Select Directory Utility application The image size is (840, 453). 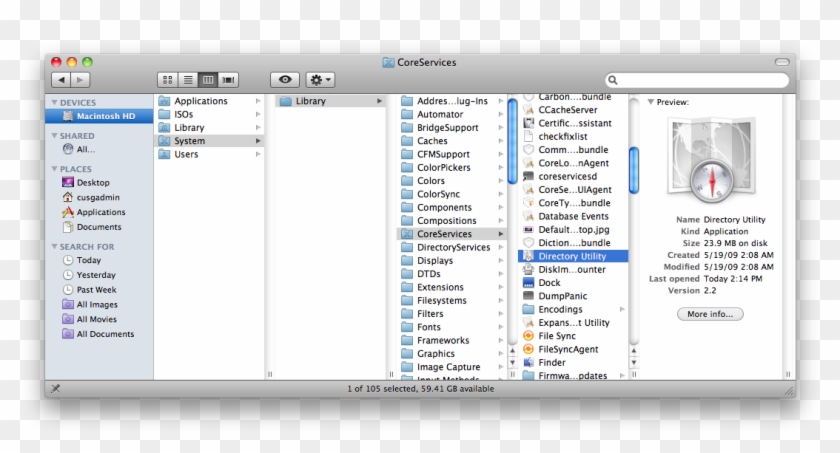click(x=573, y=256)
